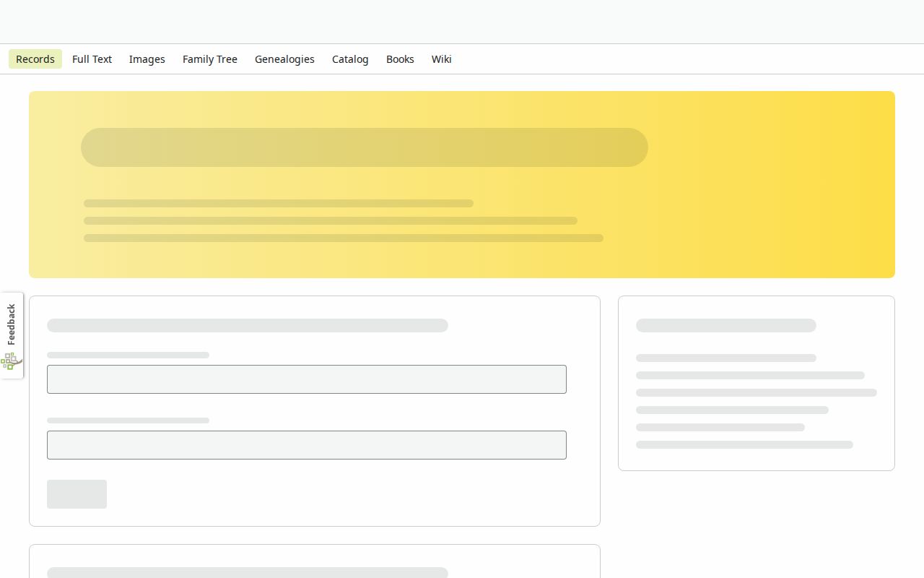
Task: Choose the Books tab
Action: tap(400, 59)
